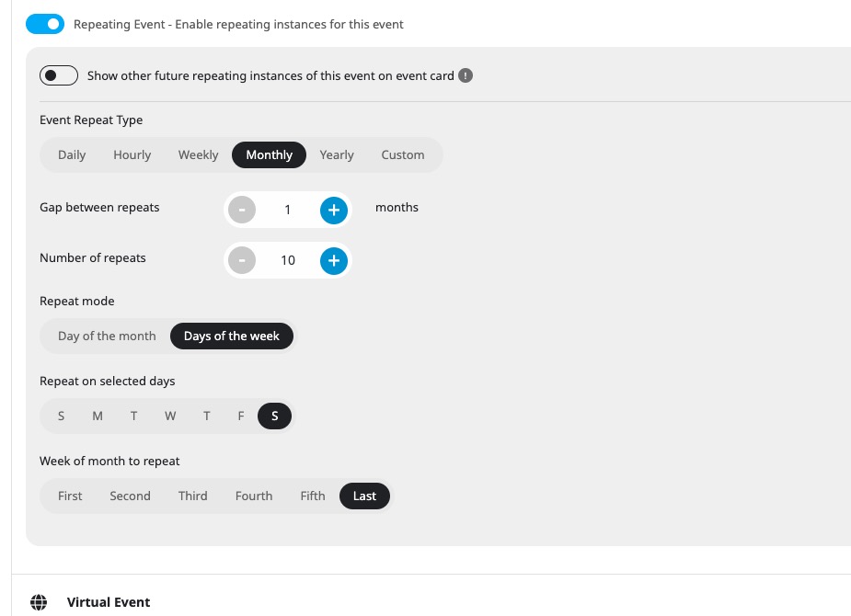Decrease the Number of repeats with minus
Screen dimensions: 851x616
point(242,260)
